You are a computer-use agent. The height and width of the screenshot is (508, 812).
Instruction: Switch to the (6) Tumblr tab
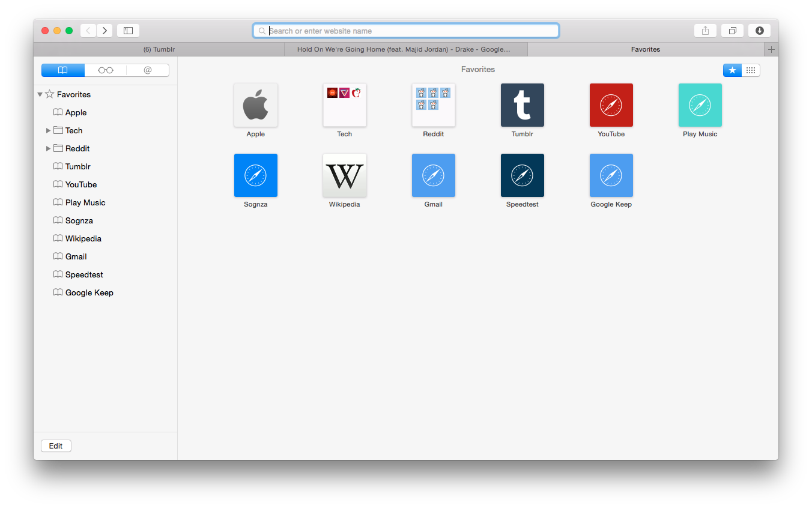click(x=159, y=49)
